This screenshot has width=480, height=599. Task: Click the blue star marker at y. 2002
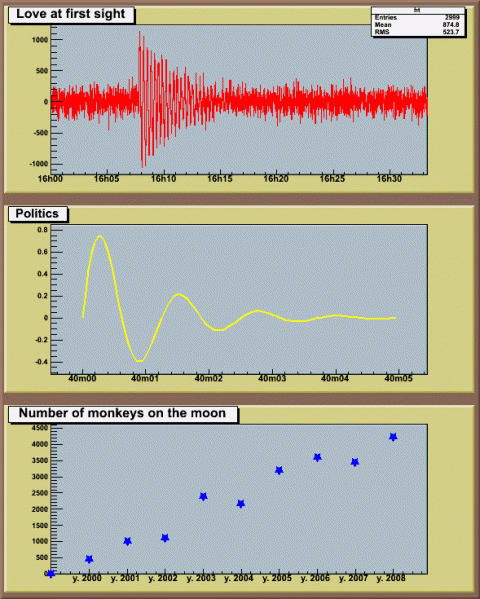[165, 538]
